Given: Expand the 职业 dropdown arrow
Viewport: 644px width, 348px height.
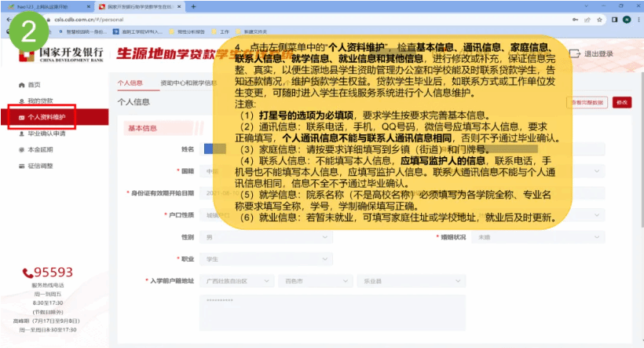Looking at the screenshot, I should [x=325, y=259].
